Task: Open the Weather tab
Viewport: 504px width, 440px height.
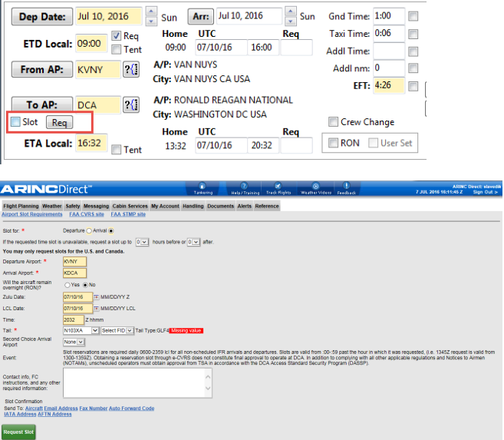Action: (x=51, y=206)
